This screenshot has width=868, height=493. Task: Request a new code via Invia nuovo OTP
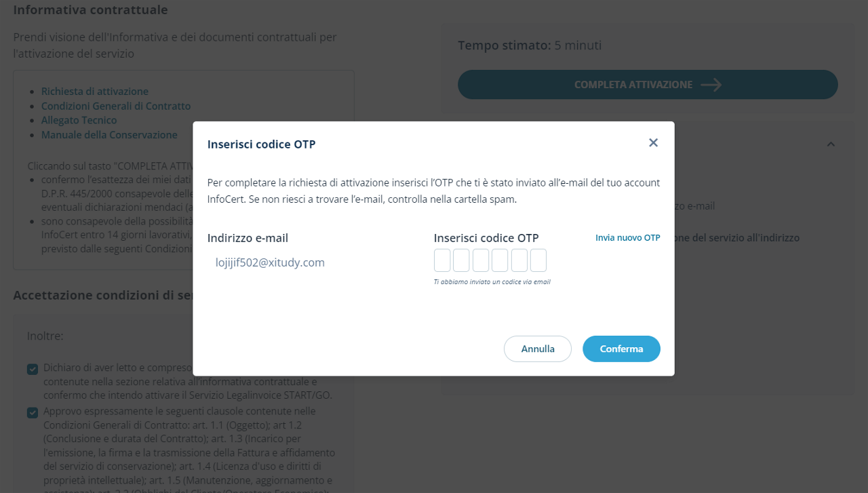[627, 238]
